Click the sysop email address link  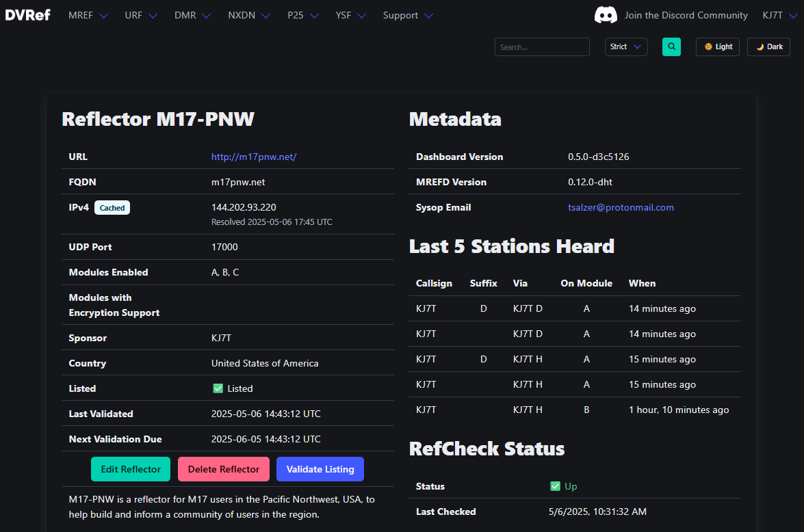[x=621, y=207]
